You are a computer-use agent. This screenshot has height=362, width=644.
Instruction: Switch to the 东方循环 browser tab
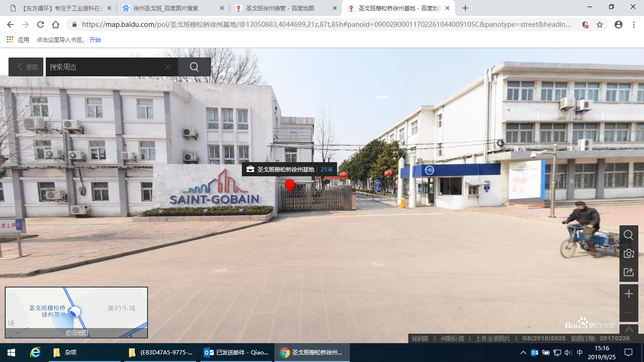61,8
